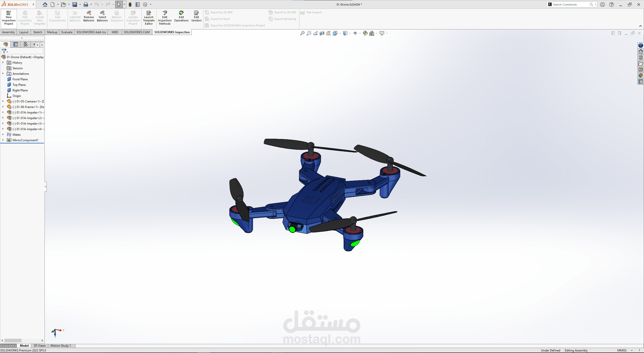Return to the Previous View

click(315, 33)
